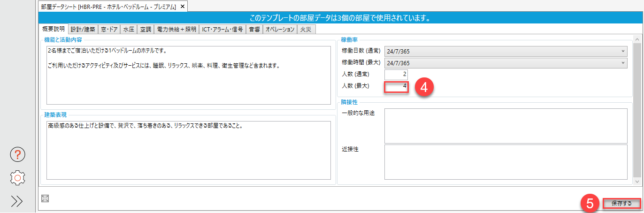Click the expand fullscreen icon at bottom left
Screen dimensions: 644x213
[45, 198]
